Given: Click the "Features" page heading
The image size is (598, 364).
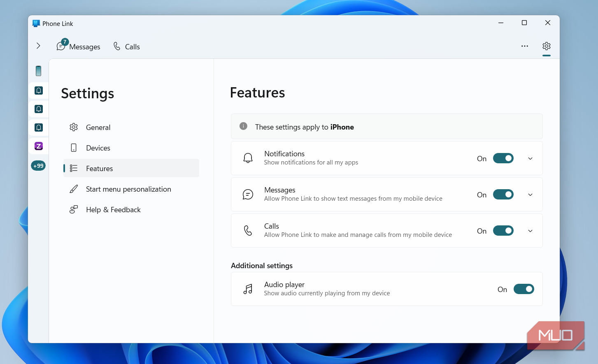Looking at the screenshot, I should click(x=258, y=93).
